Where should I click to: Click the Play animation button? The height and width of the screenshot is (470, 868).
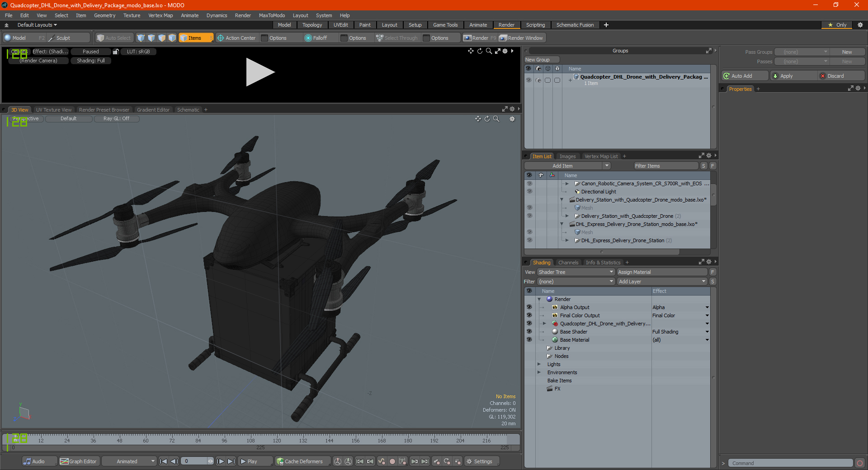[x=255, y=461]
